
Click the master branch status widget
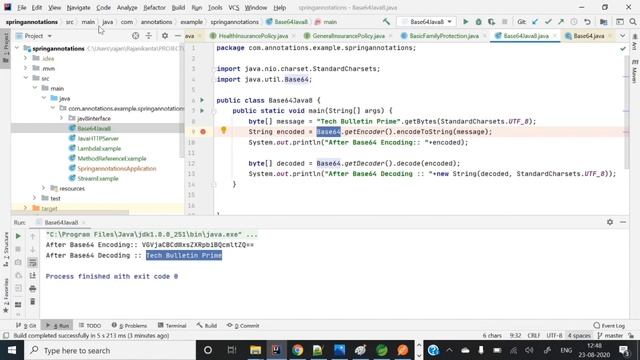tap(610, 336)
